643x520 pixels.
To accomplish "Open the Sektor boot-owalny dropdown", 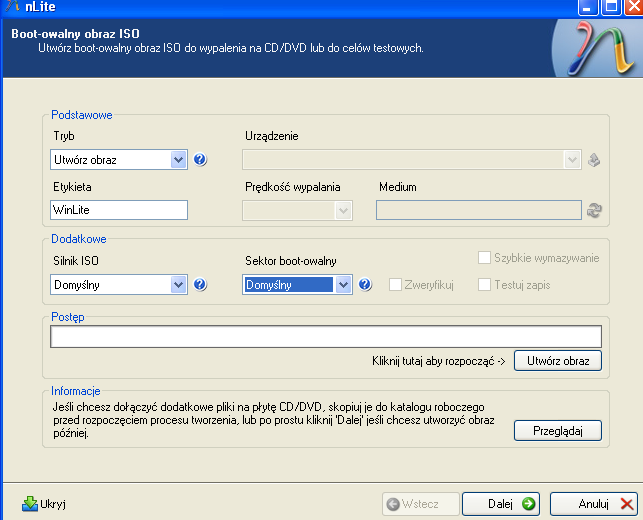I will click(297, 284).
